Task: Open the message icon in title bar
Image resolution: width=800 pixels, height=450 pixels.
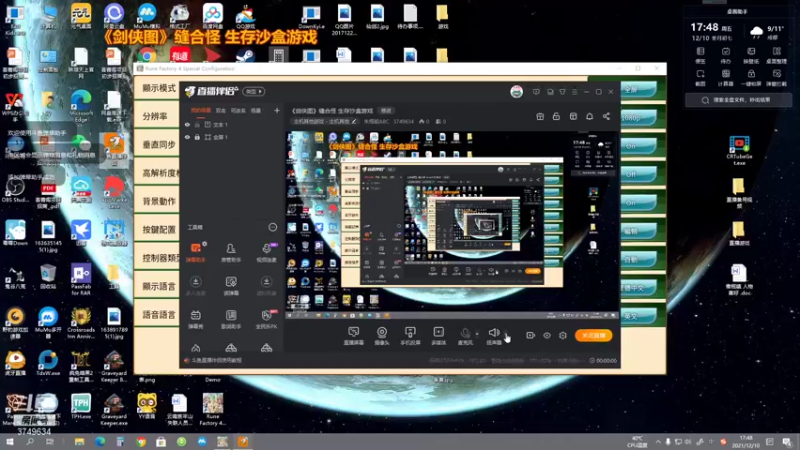Action: (x=536, y=92)
